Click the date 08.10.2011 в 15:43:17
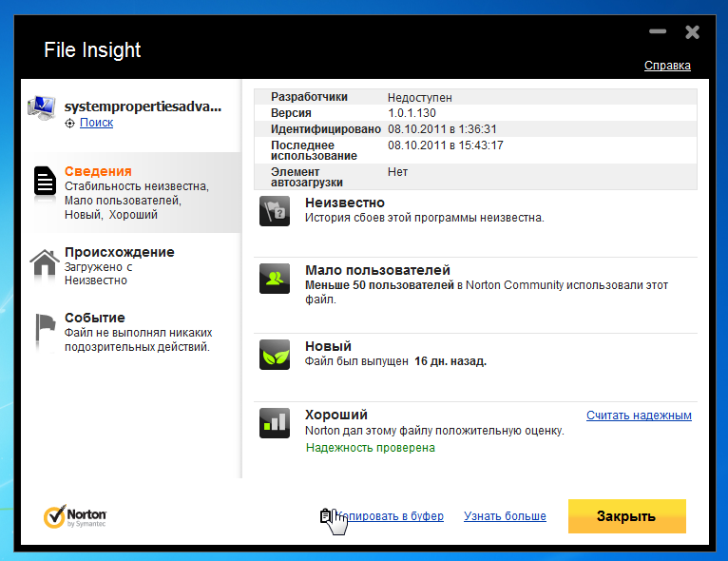The width and height of the screenshot is (728, 561). pos(445,145)
